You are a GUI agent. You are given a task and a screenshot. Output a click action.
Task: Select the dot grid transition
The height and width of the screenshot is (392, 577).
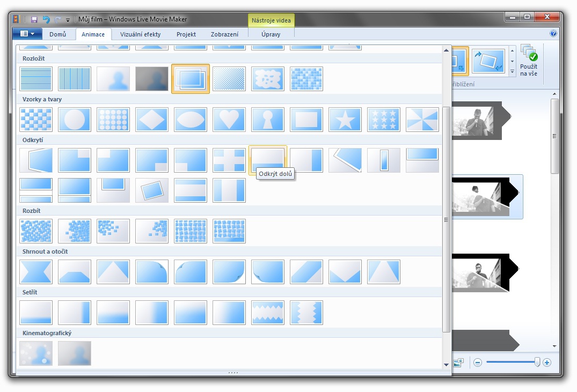(113, 120)
